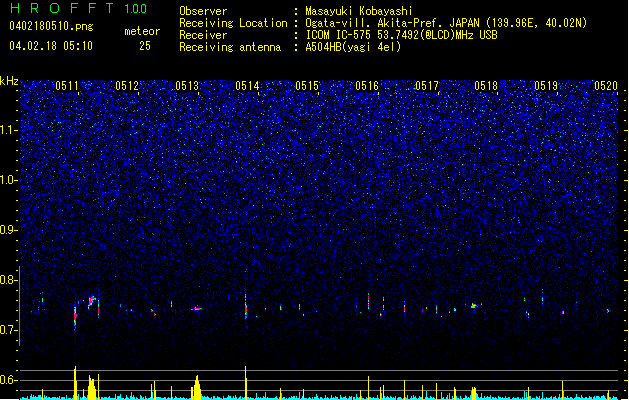The width and height of the screenshot is (629, 400).
Task: Click the 0.9 kHz axis label
Action: [x=8, y=230]
